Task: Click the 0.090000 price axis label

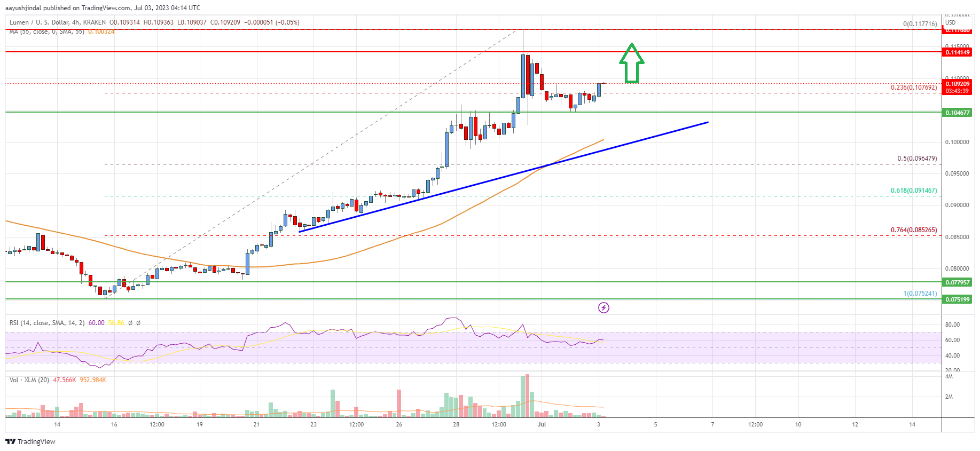Action: point(957,205)
